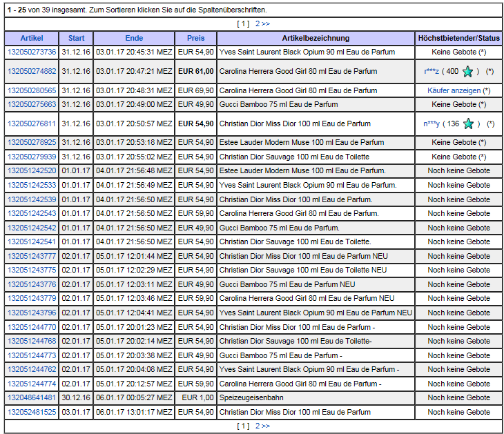Screen dimensions: 504x434
Task: Select Carolina Herrera Good Girl ending 20:12:57
Action: coord(300,384)
